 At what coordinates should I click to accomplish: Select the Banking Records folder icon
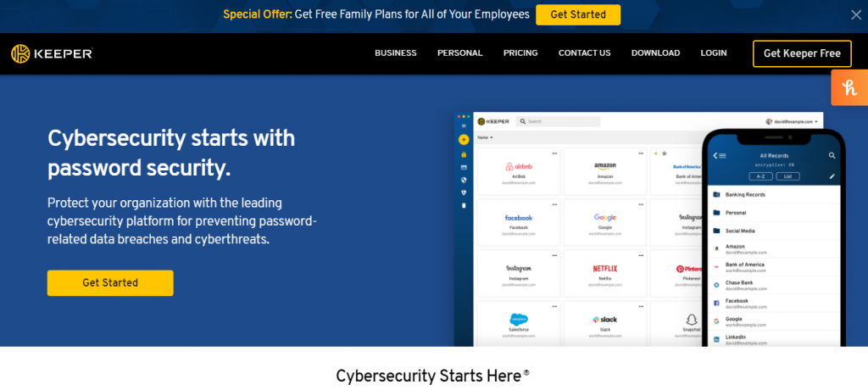tap(716, 195)
